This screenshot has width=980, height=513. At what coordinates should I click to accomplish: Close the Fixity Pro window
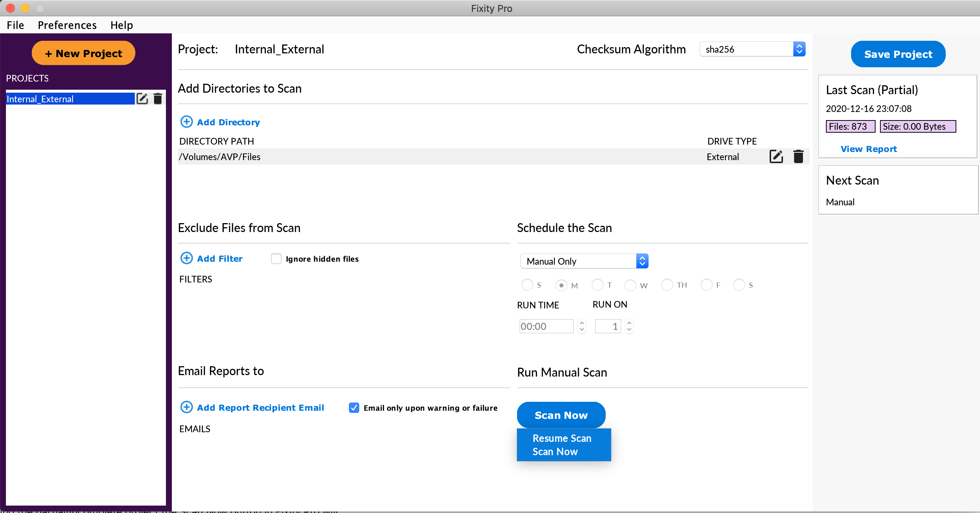pyautogui.click(x=10, y=8)
